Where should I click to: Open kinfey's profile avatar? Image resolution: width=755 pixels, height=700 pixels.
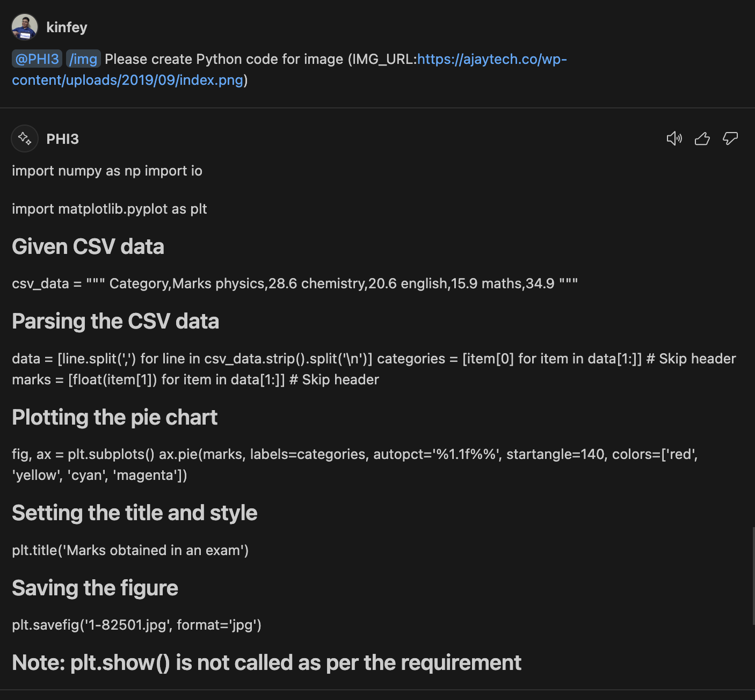tap(25, 27)
